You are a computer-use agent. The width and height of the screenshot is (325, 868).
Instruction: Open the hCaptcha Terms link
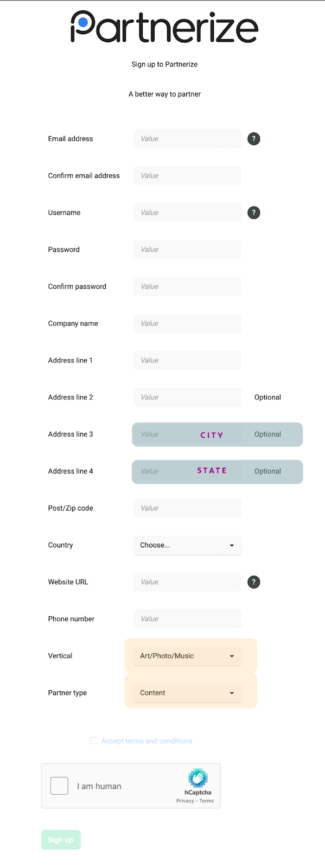(207, 801)
